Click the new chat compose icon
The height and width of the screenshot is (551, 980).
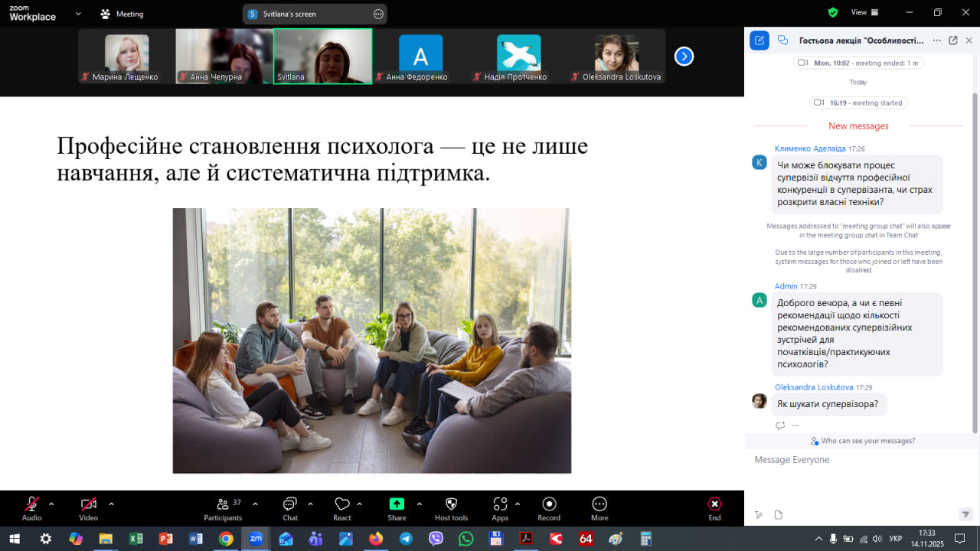click(759, 41)
